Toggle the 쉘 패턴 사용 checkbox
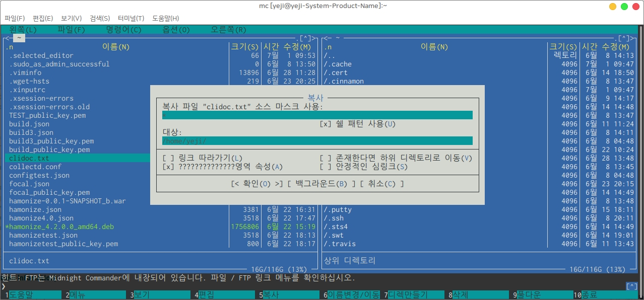Screen dimensions: 644x300 coord(326,124)
